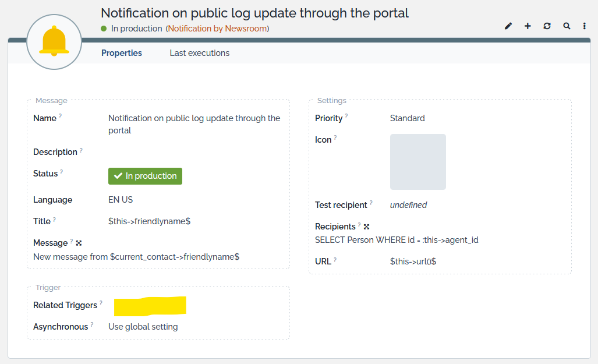Show help hint beside Priority label
Viewport: 598px width, 364px height.
[346, 116]
